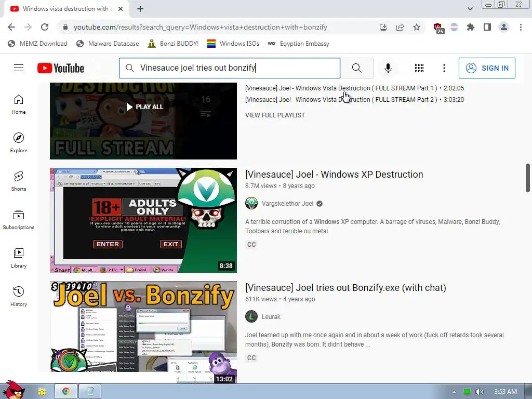Open file explorer in taskbar
Screen dimensions: 532x399
[x=42, y=392]
